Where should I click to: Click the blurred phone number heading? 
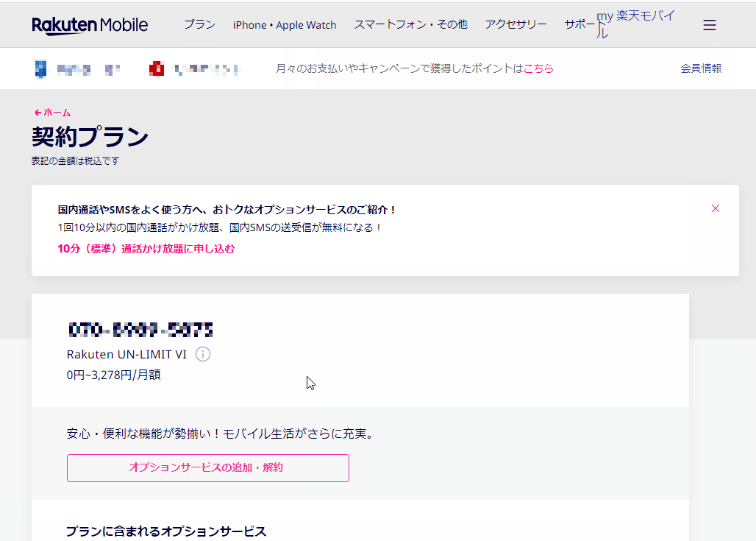click(x=140, y=330)
